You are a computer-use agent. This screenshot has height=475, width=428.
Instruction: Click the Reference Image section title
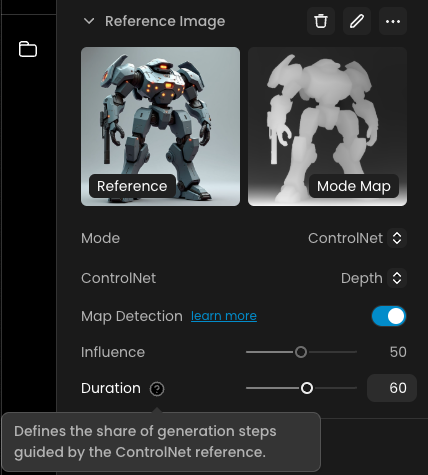pyautogui.click(x=165, y=21)
